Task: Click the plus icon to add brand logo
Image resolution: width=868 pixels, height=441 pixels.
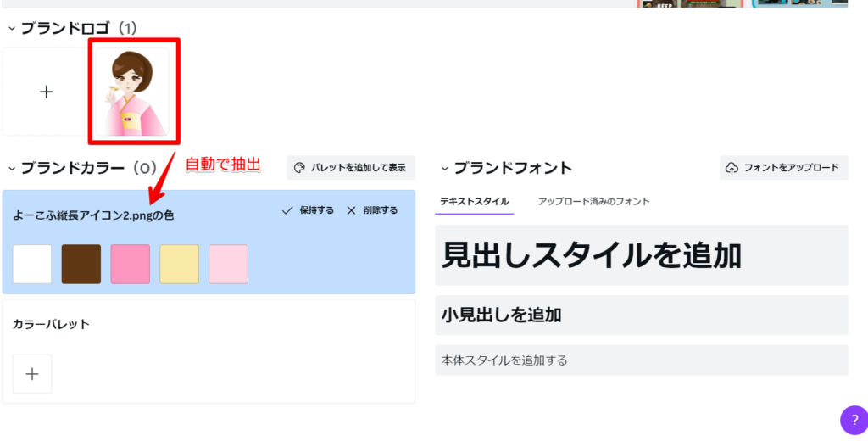Action: pos(47,92)
